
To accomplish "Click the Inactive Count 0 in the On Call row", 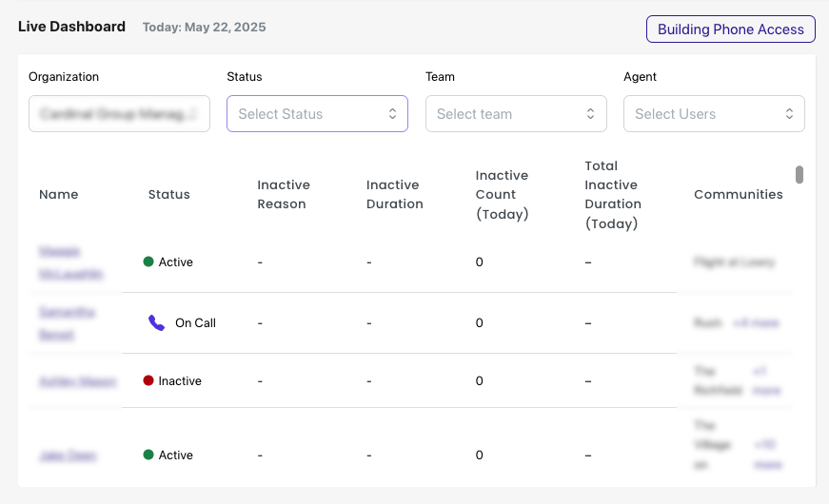I will click(x=479, y=322).
